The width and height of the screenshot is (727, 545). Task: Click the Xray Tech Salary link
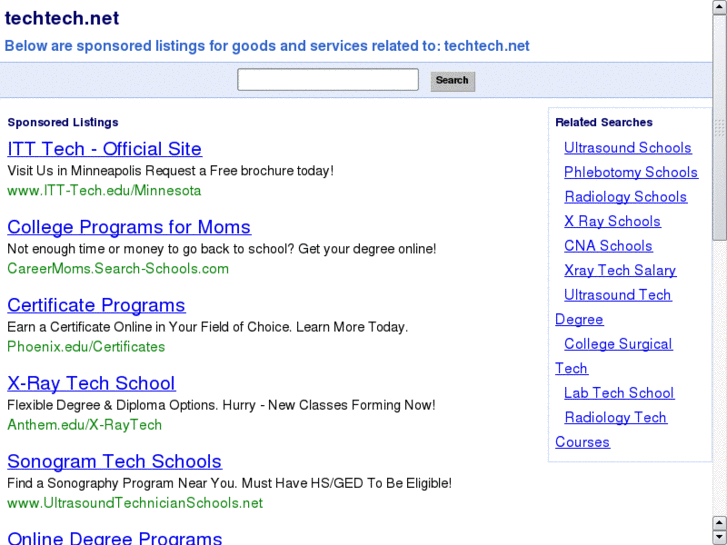click(620, 270)
